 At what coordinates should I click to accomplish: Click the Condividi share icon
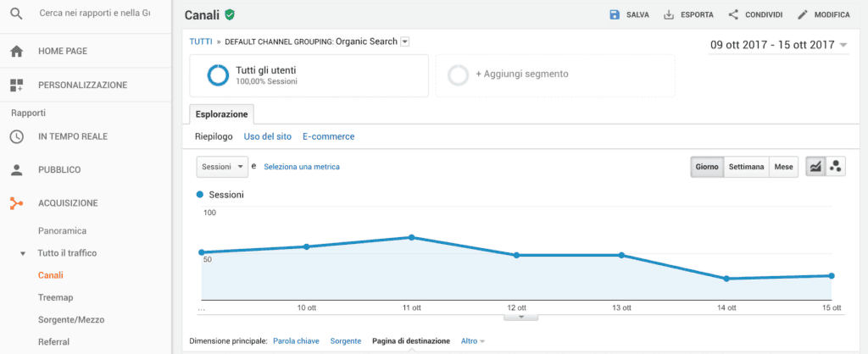[x=733, y=15]
